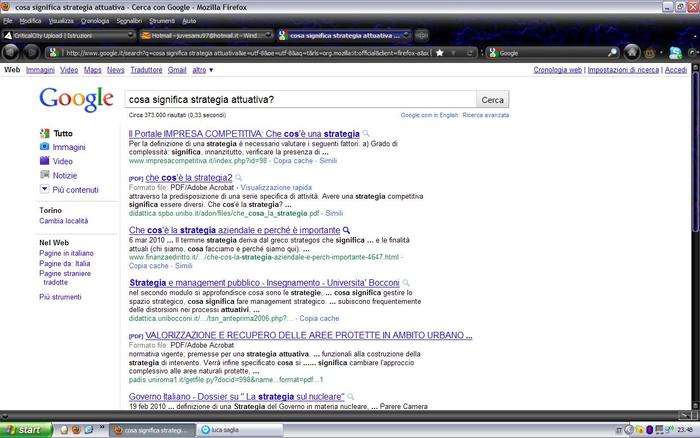Screen dimensions: 700x438
Task: Go forward with the Firefox forward arrow
Action: pos(31,53)
